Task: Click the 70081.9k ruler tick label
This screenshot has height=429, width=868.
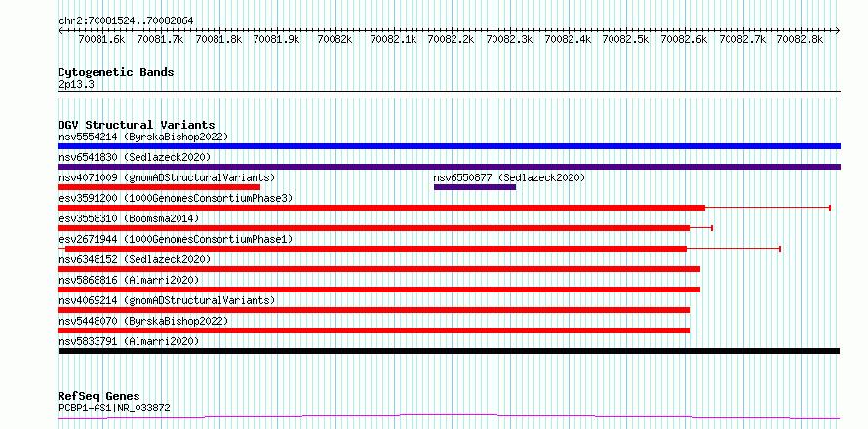Action: pos(276,39)
